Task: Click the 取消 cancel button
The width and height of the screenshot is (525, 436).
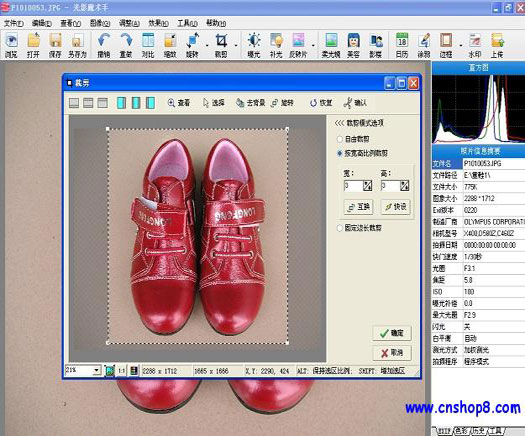Action: coord(392,353)
